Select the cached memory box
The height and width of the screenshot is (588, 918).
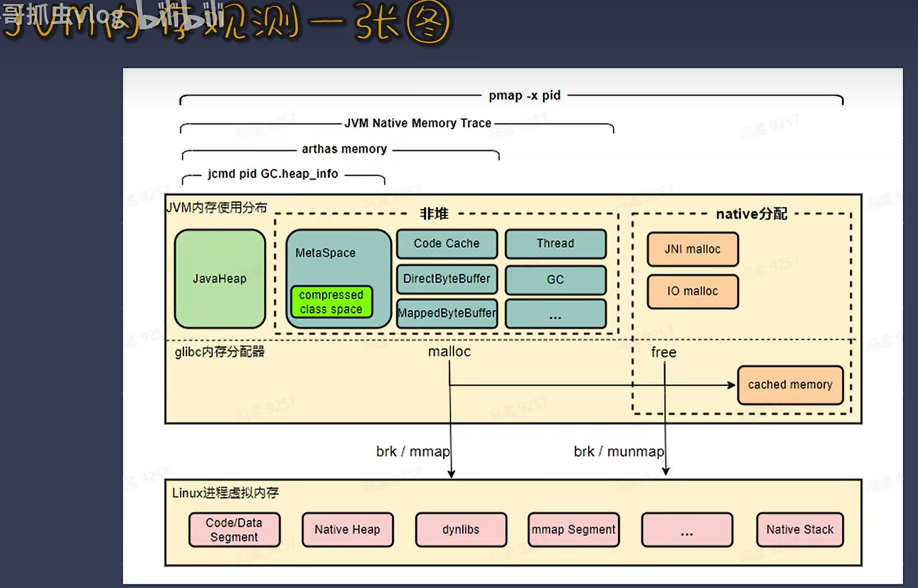(x=790, y=385)
